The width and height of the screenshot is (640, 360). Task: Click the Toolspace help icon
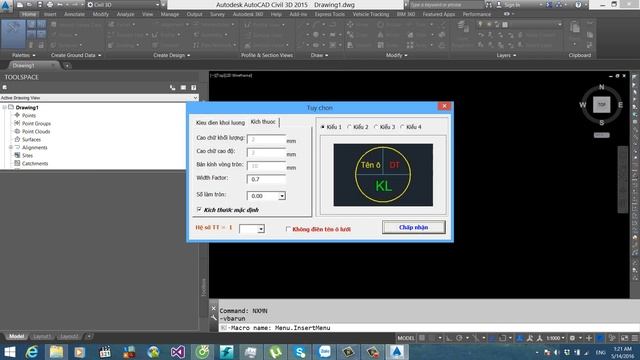point(193,87)
